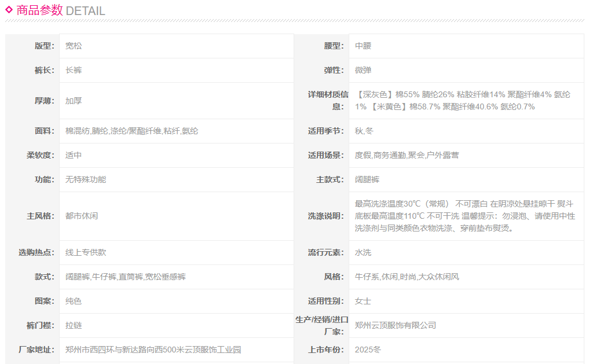Image resolution: width=589 pixels, height=364 pixels.
Task: Select the 上市年份 value 2025冬
Action: (368, 350)
